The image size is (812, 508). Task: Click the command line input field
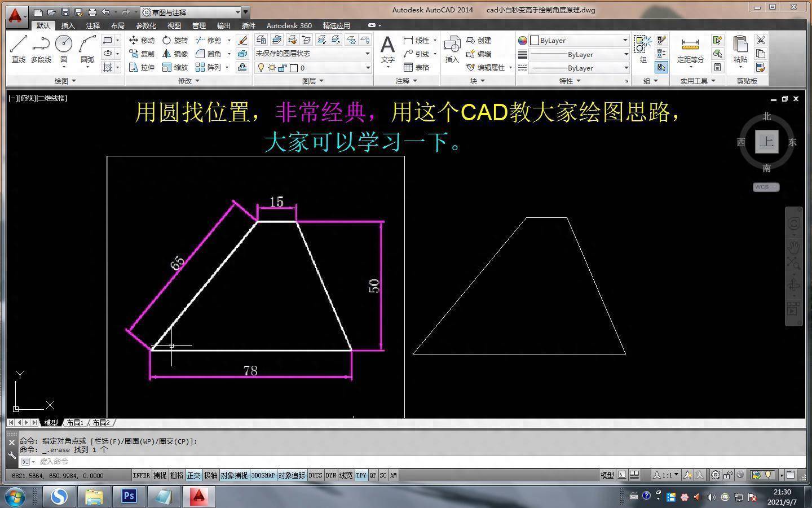[226, 461]
